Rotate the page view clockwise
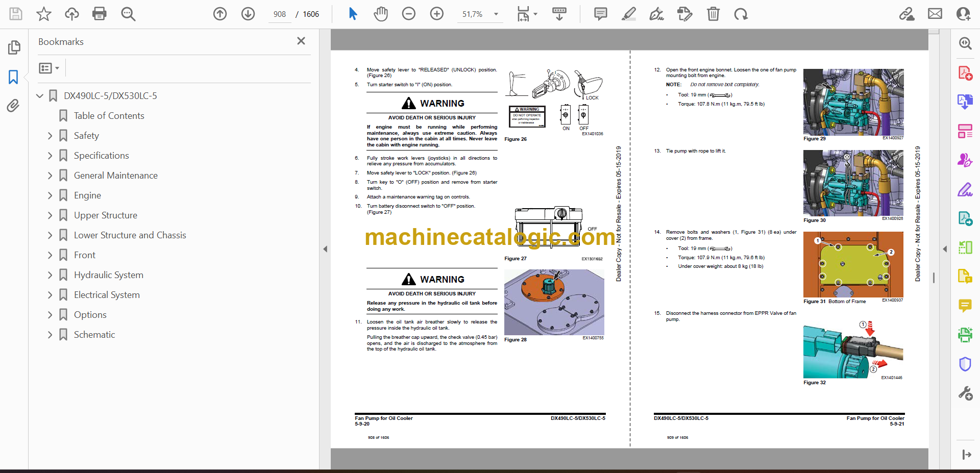The height and width of the screenshot is (473, 980). 741,14
